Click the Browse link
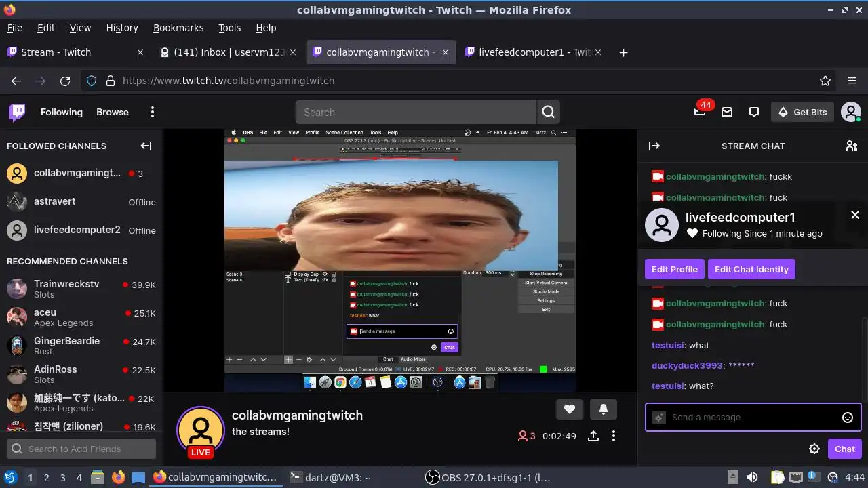The width and height of the screenshot is (868, 488). (x=113, y=112)
